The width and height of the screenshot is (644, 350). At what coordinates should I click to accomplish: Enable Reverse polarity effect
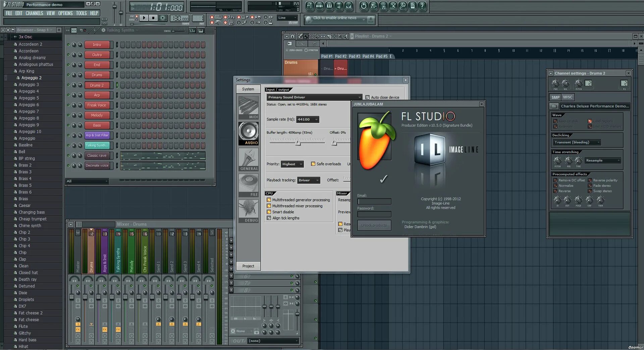point(590,180)
